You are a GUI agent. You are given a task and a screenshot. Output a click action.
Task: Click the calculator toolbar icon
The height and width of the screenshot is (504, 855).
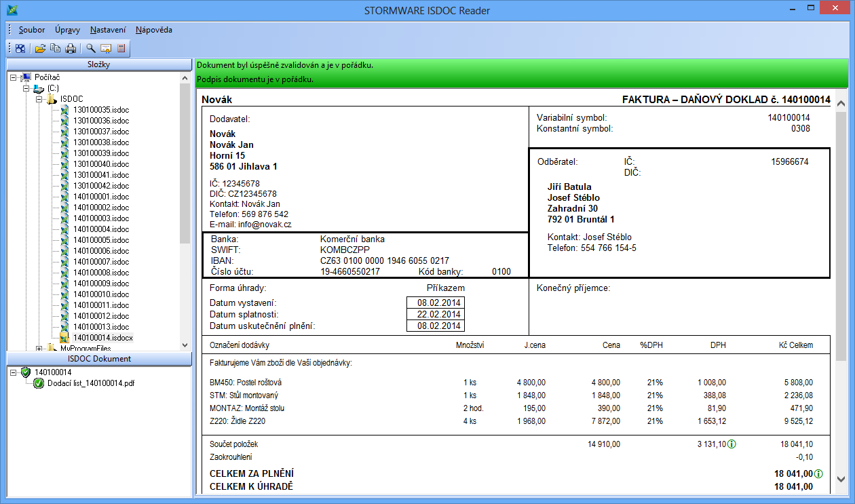pyautogui.click(x=121, y=48)
